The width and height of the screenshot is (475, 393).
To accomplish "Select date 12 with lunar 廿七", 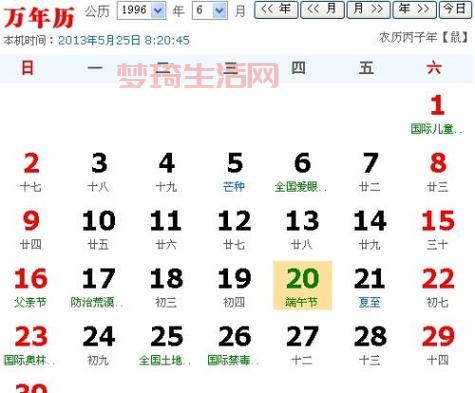I will click(235, 230).
